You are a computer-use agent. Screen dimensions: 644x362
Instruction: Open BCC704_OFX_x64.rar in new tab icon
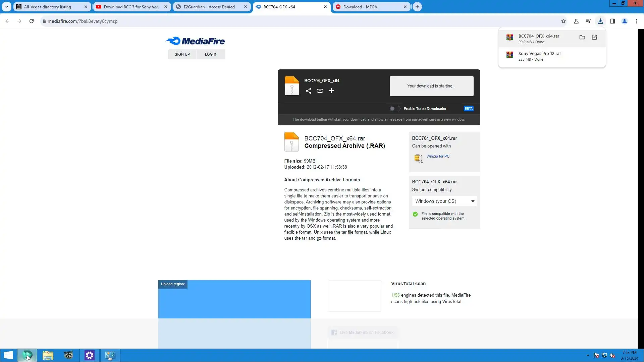(594, 37)
